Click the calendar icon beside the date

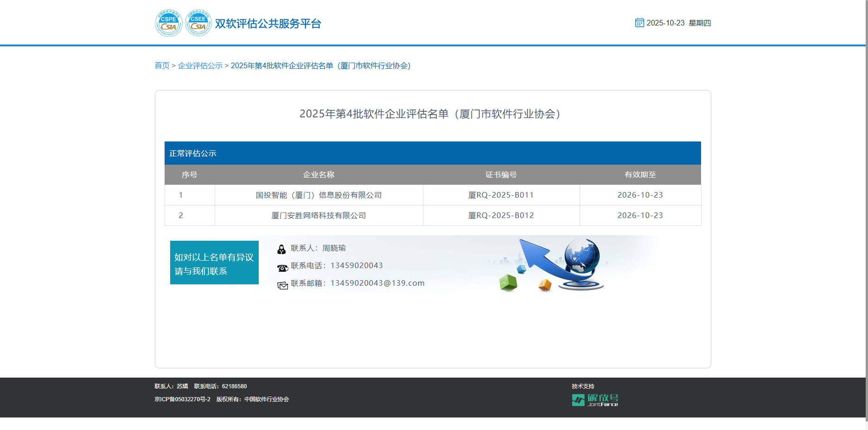pyautogui.click(x=639, y=23)
